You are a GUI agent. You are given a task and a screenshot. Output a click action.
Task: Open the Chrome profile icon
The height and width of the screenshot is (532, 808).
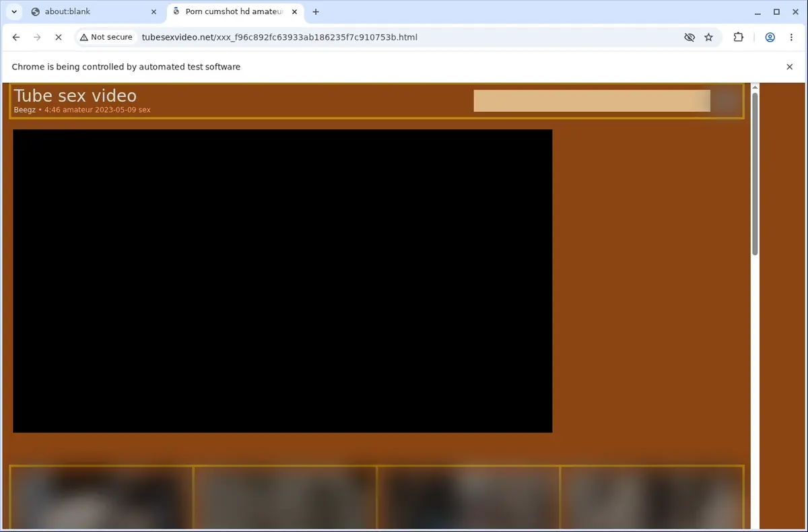coord(770,37)
